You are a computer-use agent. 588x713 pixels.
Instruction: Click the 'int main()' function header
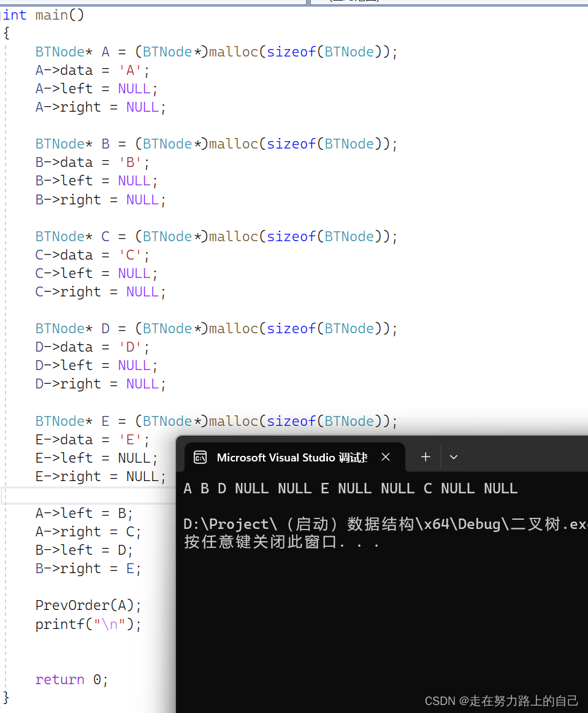[x=44, y=15]
